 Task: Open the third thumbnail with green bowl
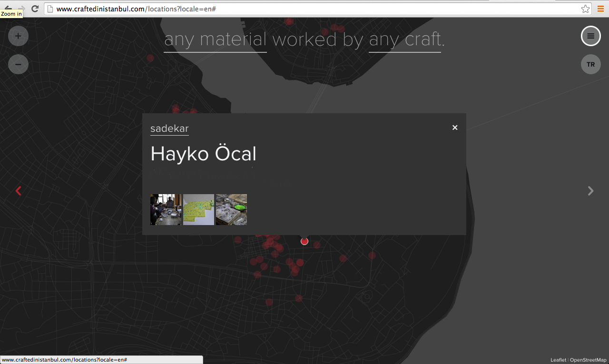[x=231, y=209]
